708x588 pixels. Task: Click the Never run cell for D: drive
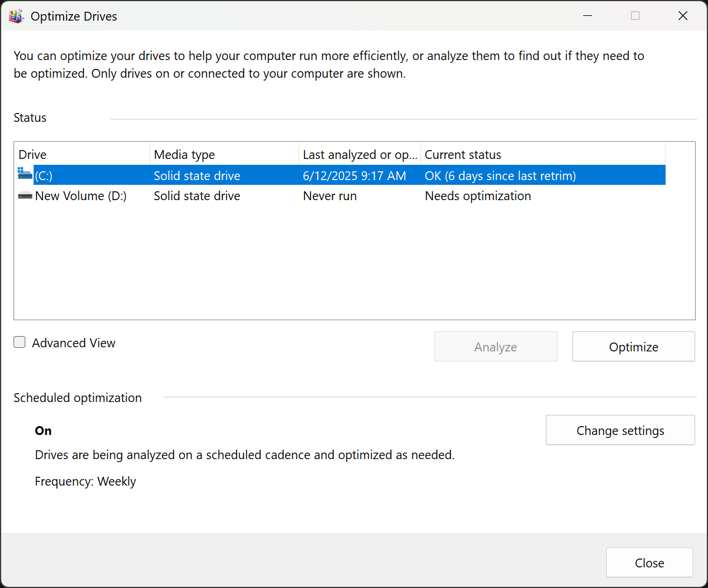pos(330,196)
